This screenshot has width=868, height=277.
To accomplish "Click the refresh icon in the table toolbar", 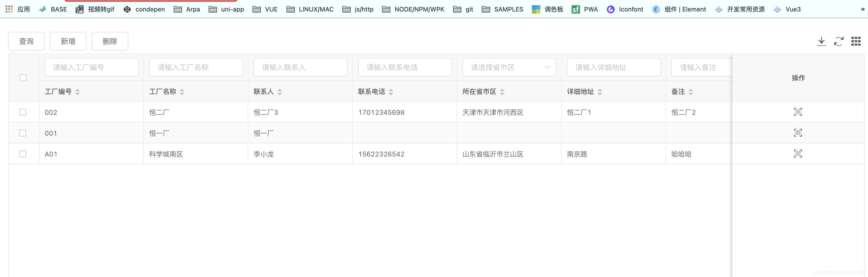I will tap(839, 41).
